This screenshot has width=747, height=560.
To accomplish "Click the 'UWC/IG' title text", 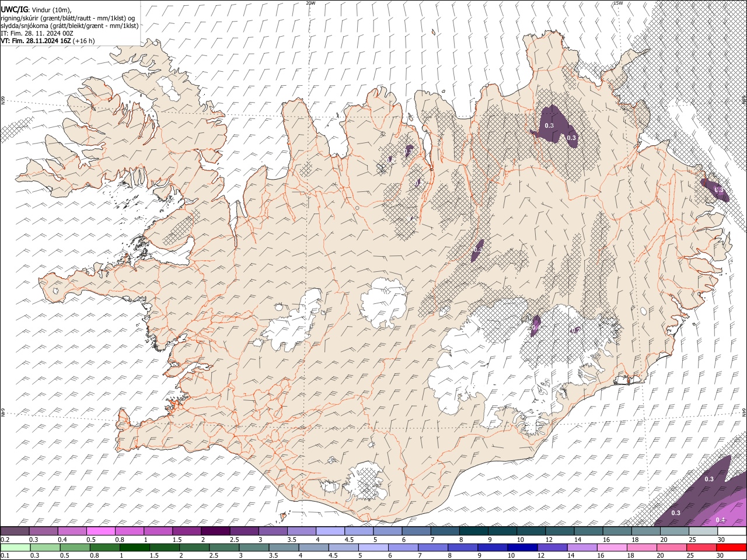I will 14,9.
